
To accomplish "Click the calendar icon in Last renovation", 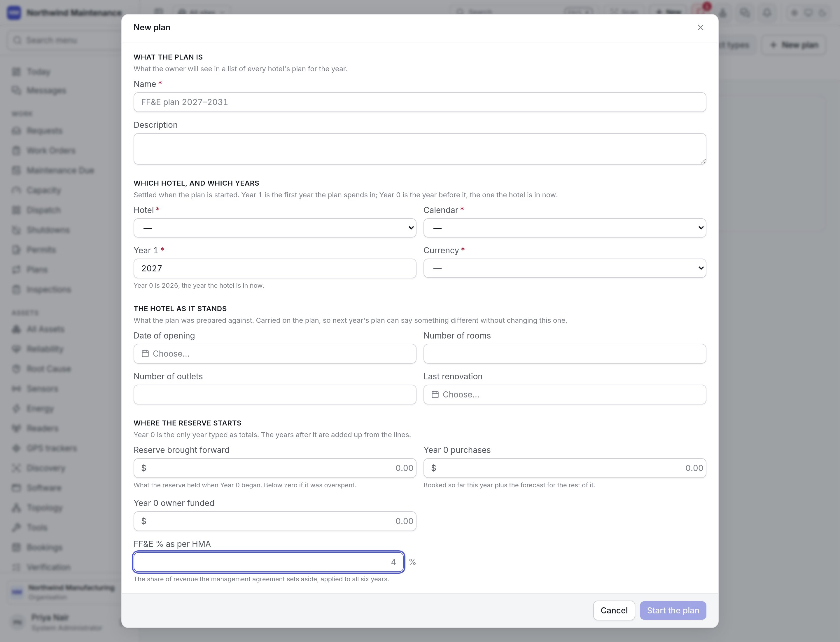I will pos(435,394).
